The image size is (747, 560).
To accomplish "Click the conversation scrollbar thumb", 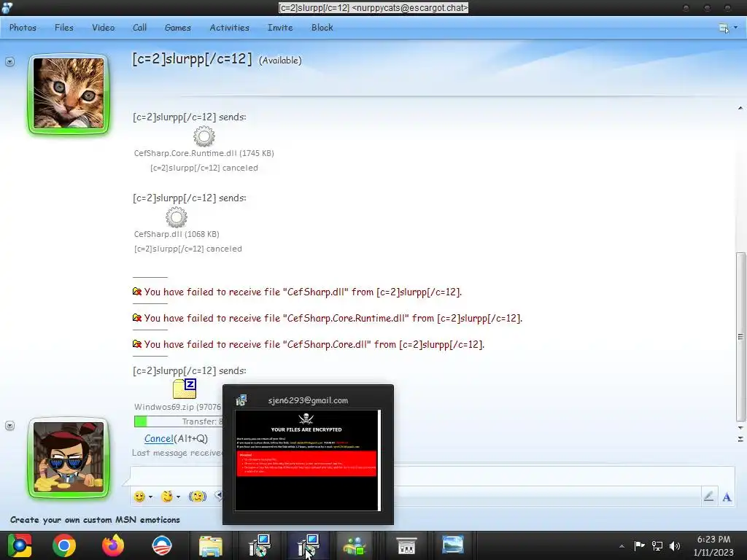I will click(740, 337).
